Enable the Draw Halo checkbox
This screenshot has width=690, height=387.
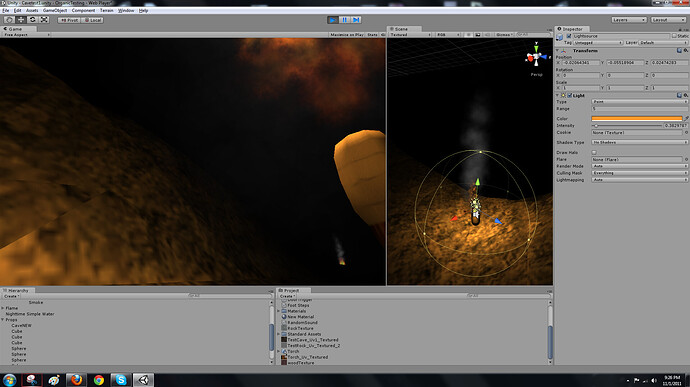[x=594, y=152]
